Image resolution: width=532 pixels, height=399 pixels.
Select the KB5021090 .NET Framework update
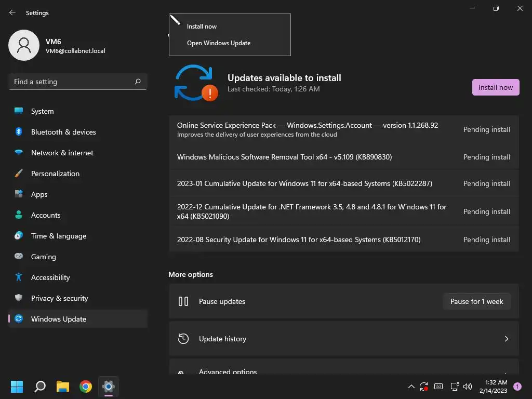[344, 211]
